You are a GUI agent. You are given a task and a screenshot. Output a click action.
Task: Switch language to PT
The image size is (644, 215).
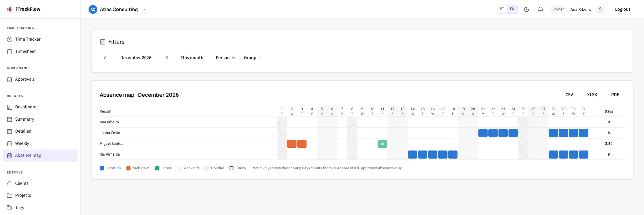point(502,9)
